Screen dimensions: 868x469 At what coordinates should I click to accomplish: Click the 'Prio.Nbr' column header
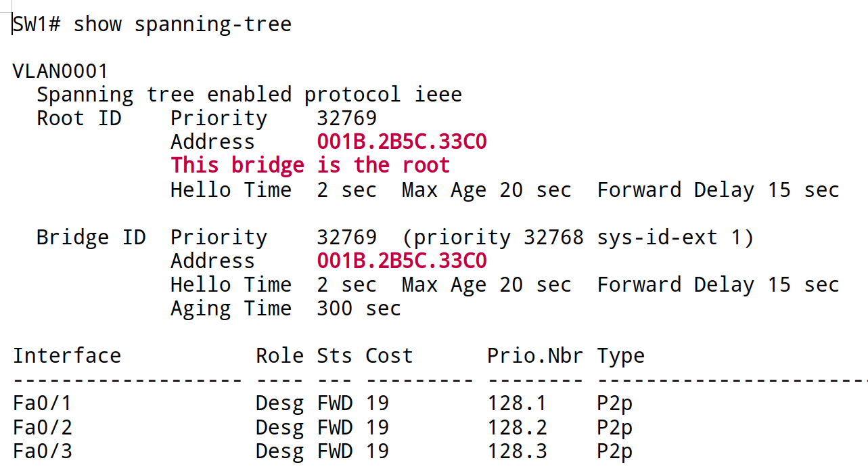534,356
